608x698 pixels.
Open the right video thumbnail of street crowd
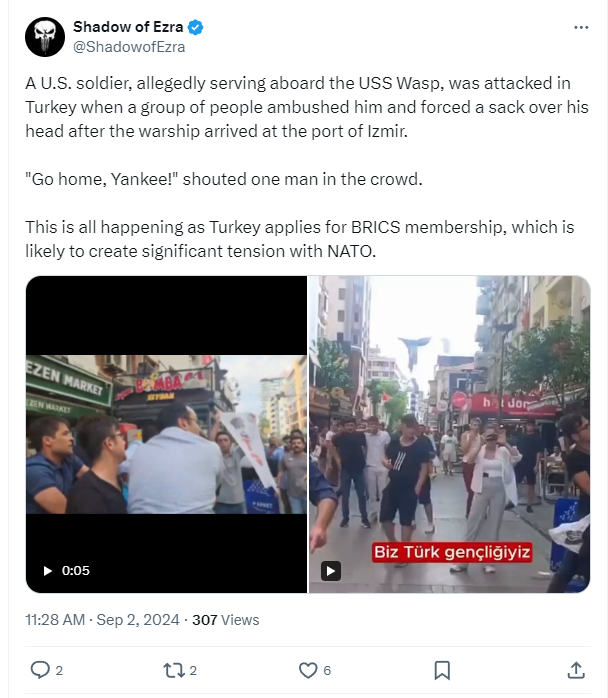pos(450,434)
